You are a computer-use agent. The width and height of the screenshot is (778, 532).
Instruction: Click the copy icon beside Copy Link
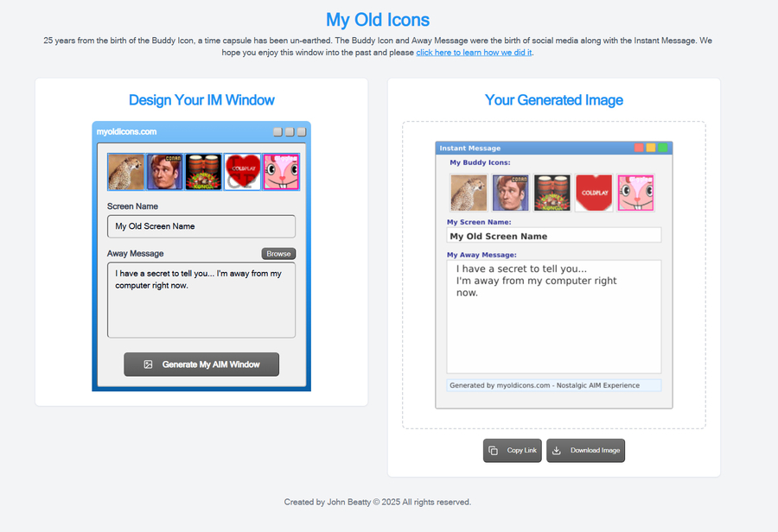point(494,451)
